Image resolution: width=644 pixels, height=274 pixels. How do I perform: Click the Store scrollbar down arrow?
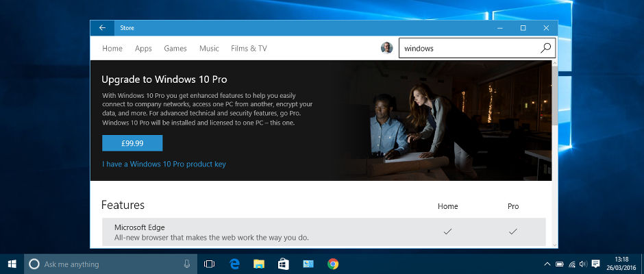(555, 245)
